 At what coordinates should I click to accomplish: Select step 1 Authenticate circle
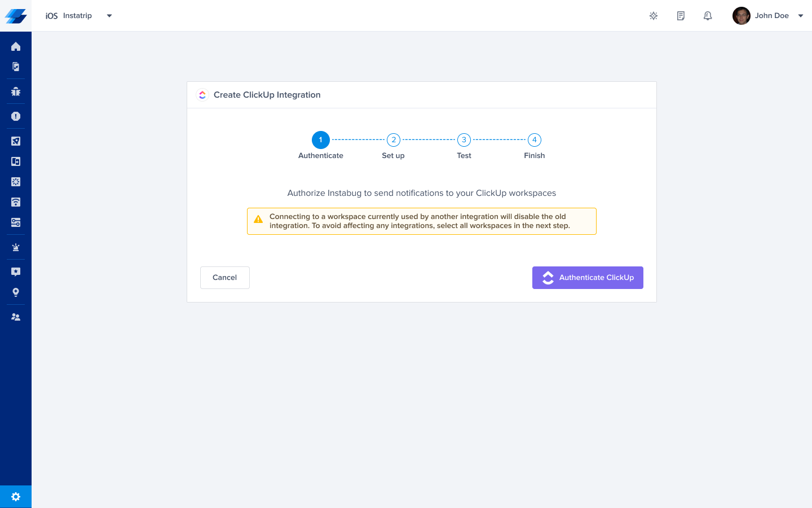click(x=321, y=140)
